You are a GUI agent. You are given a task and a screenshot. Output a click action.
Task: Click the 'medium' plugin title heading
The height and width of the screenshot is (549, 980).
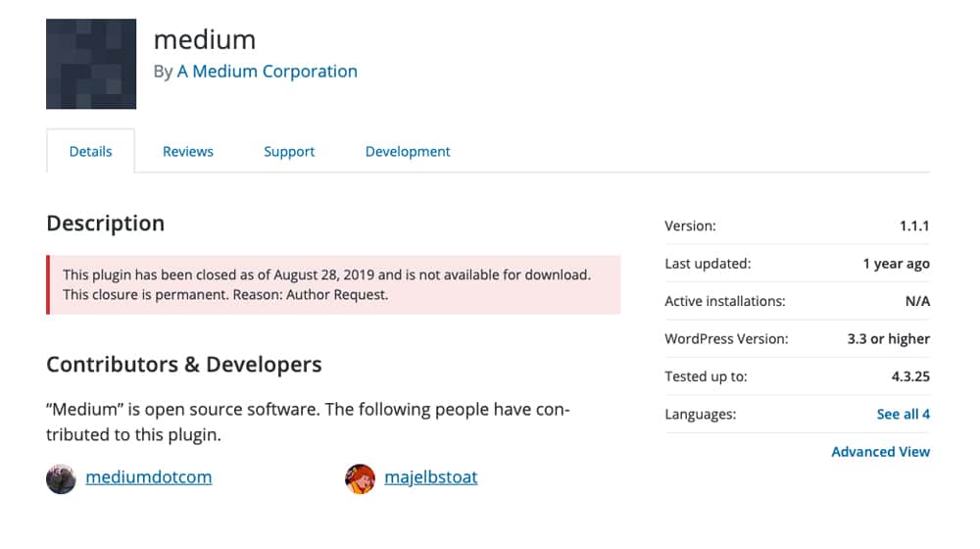coord(205,40)
